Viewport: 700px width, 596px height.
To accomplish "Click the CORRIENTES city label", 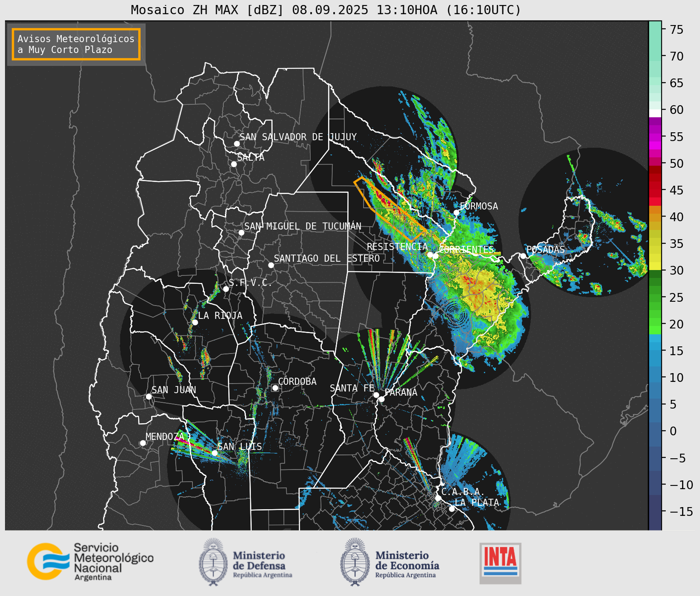I will click(467, 250).
